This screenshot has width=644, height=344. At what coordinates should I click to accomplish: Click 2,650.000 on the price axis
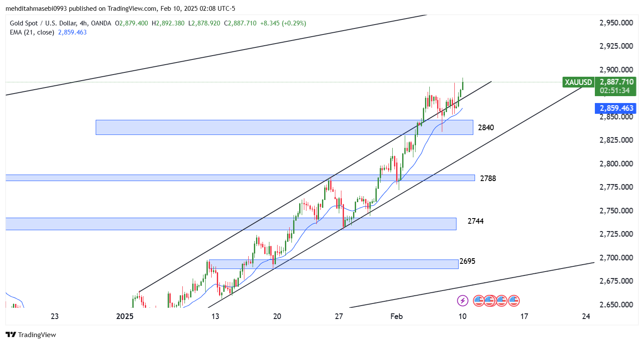616,305
